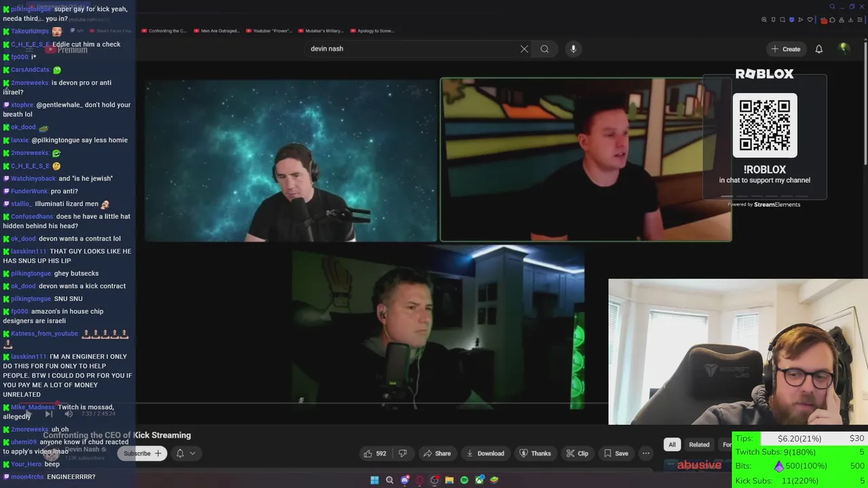Save the video to a playlist
Viewport: 868px width, 488px height.
tap(616, 453)
